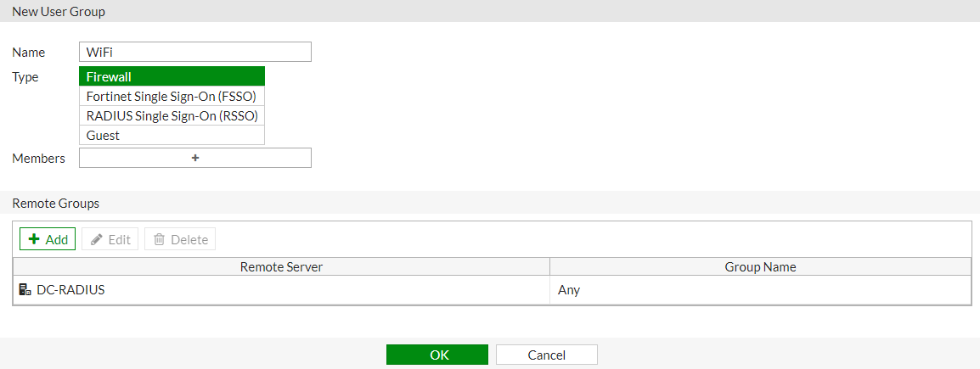Click the DC-RADIUS server icon
980x369 pixels.
[x=25, y=290]
